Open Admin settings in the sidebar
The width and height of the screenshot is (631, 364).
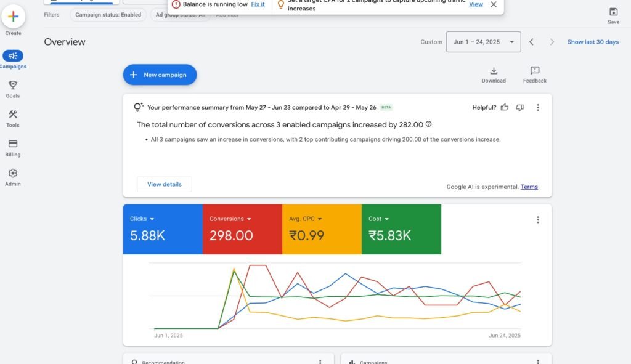click(x=13, y=177)
